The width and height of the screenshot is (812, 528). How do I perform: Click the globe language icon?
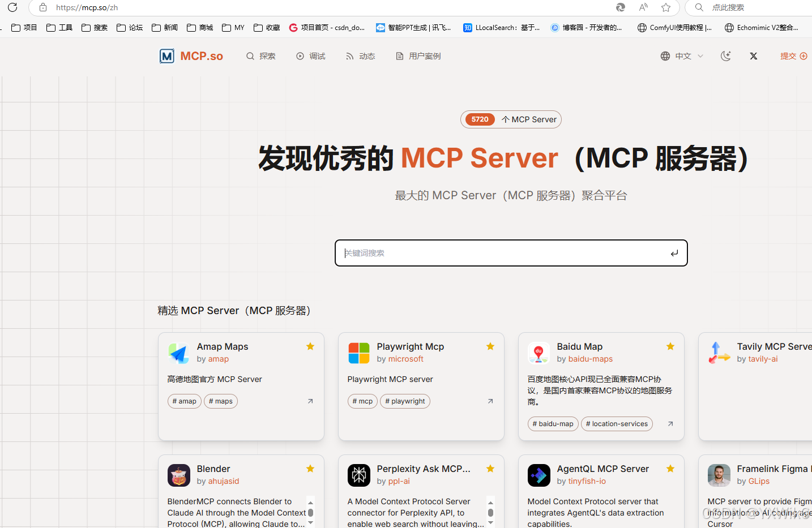[665, 56]
